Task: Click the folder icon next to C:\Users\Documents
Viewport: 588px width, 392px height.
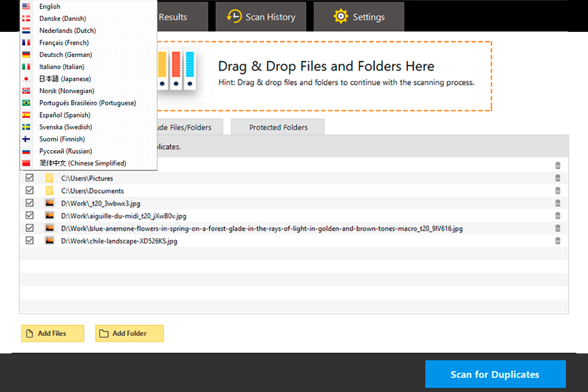Action: coord(50,190)
